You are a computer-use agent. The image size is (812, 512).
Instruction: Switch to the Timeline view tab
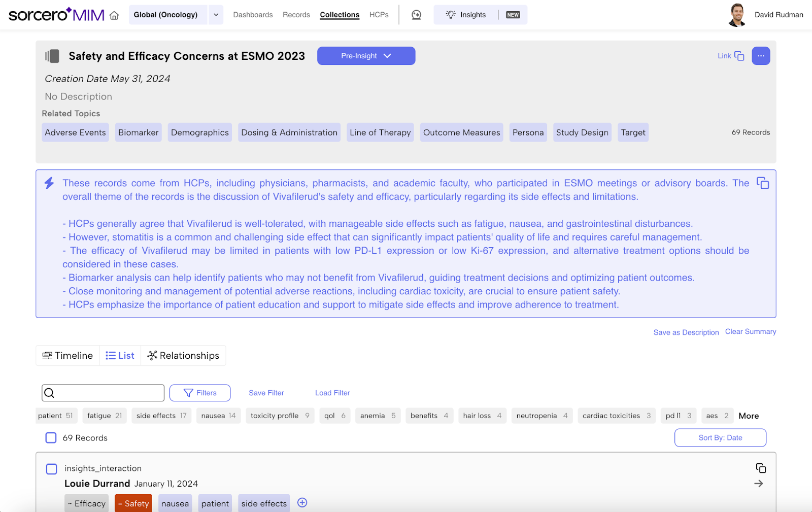click(x=67, y=356)
